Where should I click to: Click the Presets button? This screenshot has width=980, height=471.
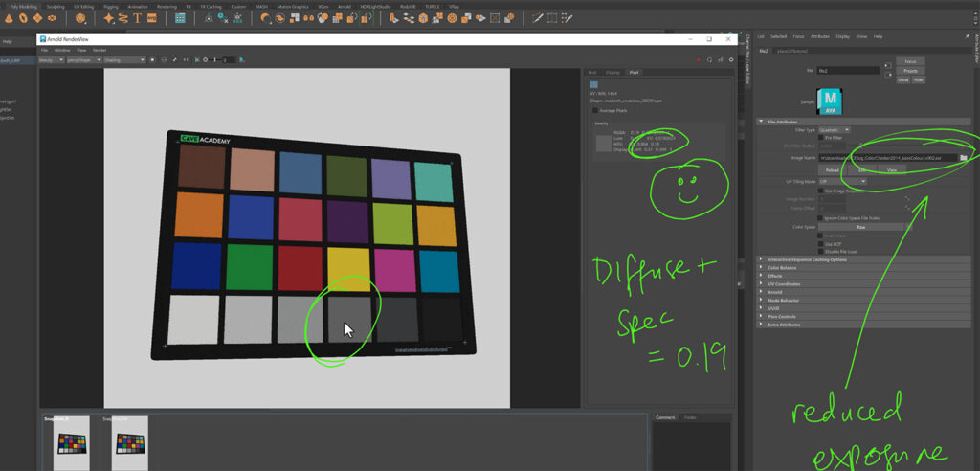[910, 71]
